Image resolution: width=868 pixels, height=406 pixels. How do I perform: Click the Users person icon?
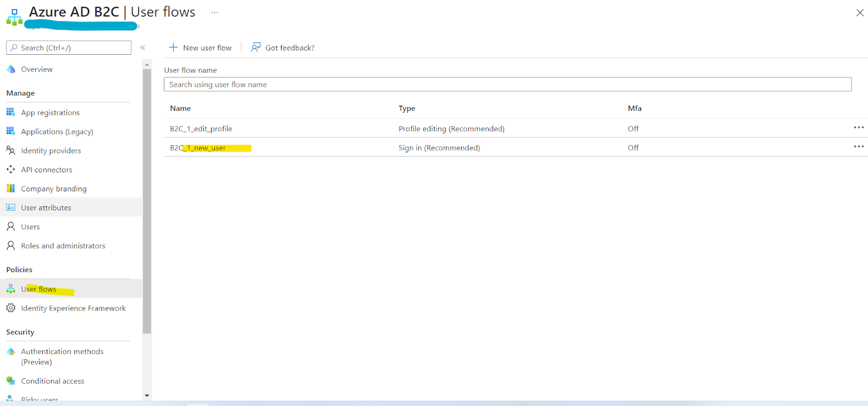click(x=11, y=226)
